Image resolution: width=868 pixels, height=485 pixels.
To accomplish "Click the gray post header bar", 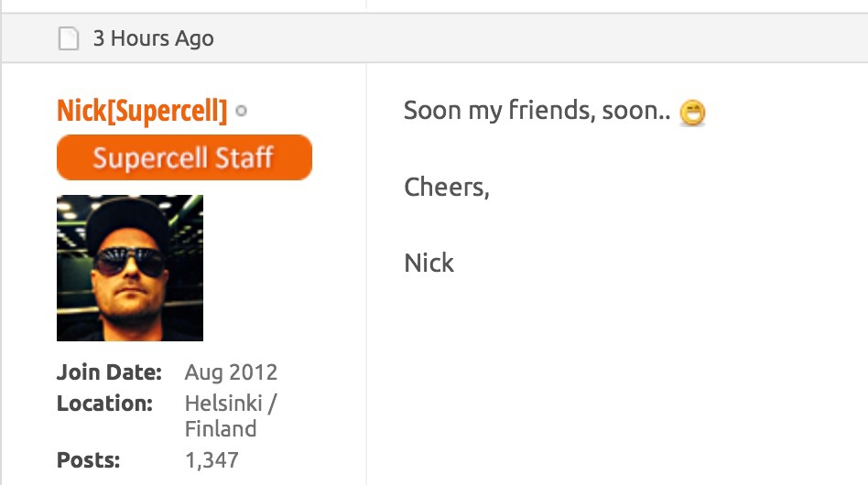I will [x=434, y=38].
